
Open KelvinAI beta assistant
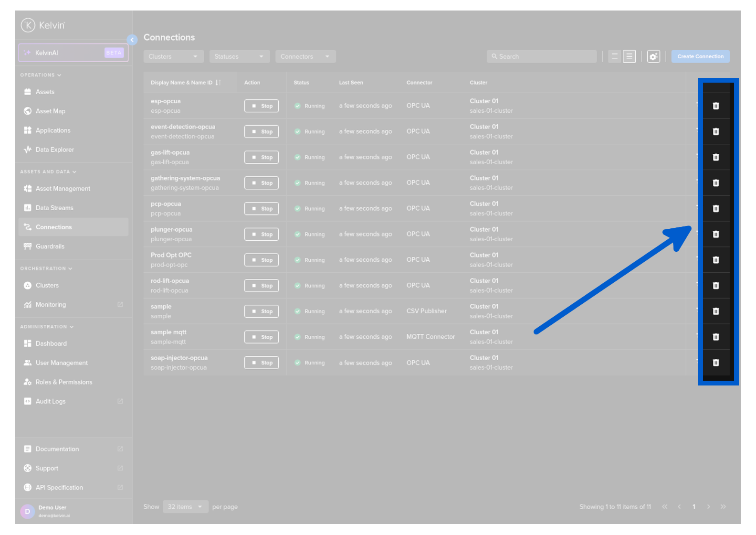point(73,53)
